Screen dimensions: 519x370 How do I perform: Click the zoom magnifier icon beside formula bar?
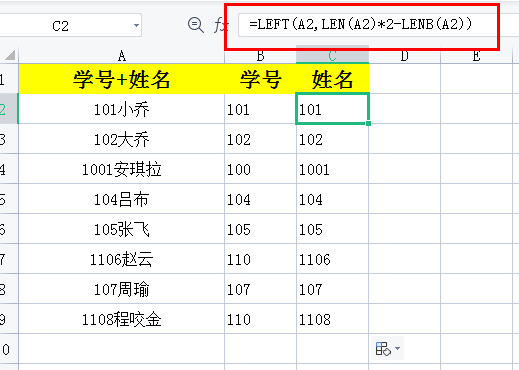point(196,25)
